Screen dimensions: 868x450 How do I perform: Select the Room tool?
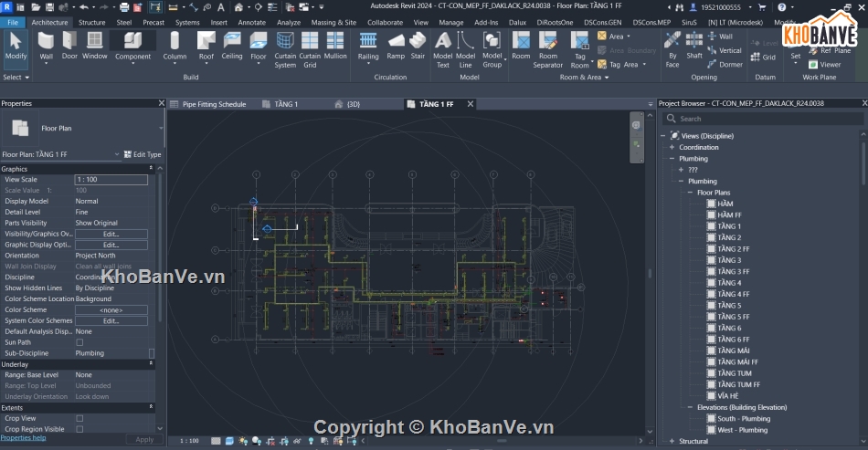coord(521,47)
